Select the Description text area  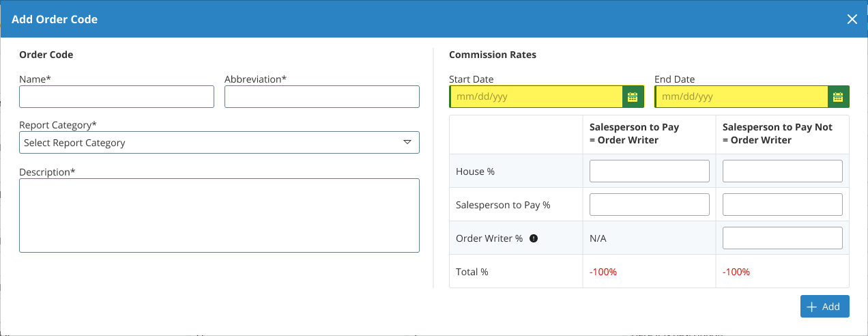(x=219, y=215)
